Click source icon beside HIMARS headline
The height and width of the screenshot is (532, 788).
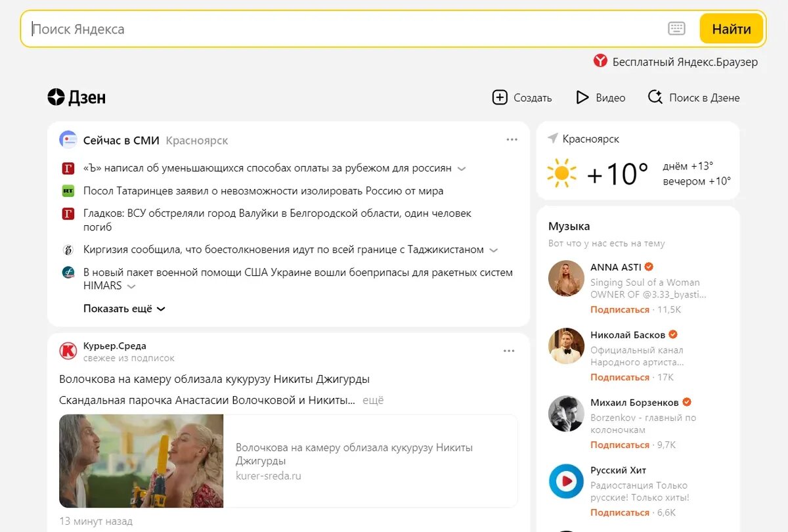click(x=68, y=273)
